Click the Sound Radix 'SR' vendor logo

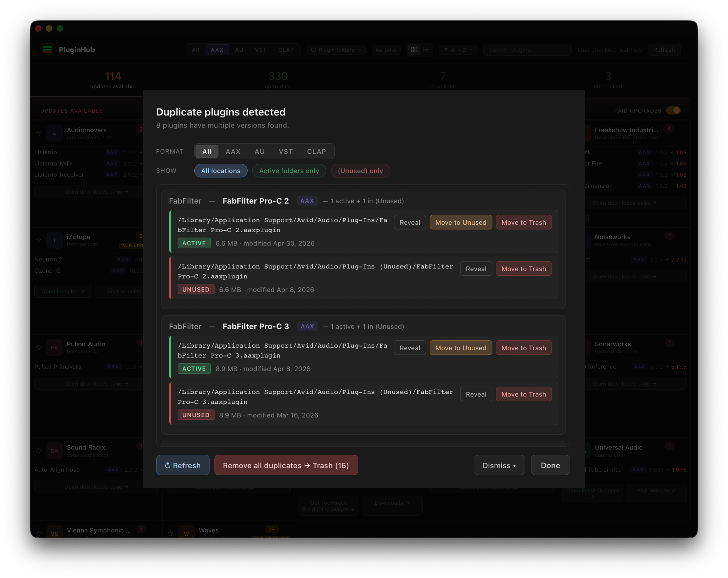54,451
